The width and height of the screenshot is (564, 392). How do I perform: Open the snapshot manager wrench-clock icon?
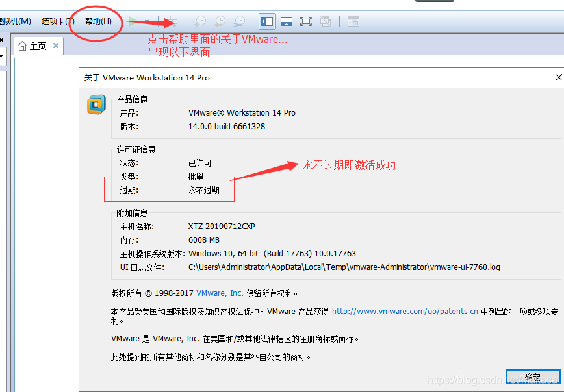239,21
